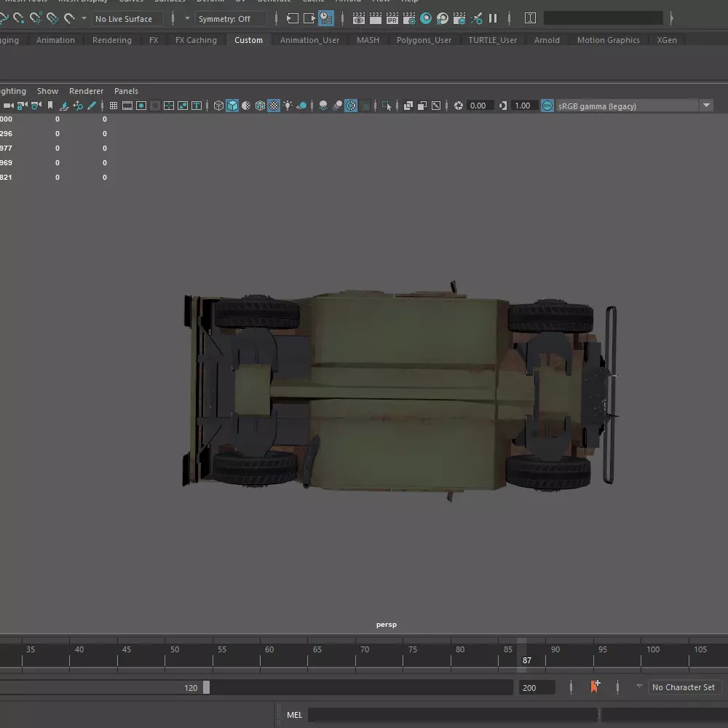Click the exposure reset icon
The height and width of the screenshot is (728, 728).
click(x=458, y=106)
